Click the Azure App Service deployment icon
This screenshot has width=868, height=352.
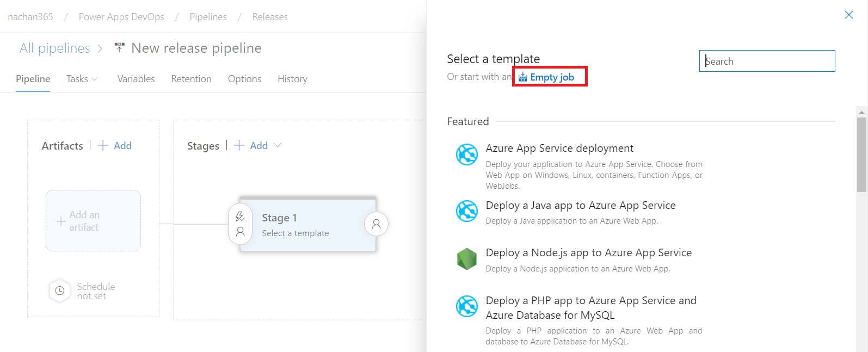pos(466,155)
